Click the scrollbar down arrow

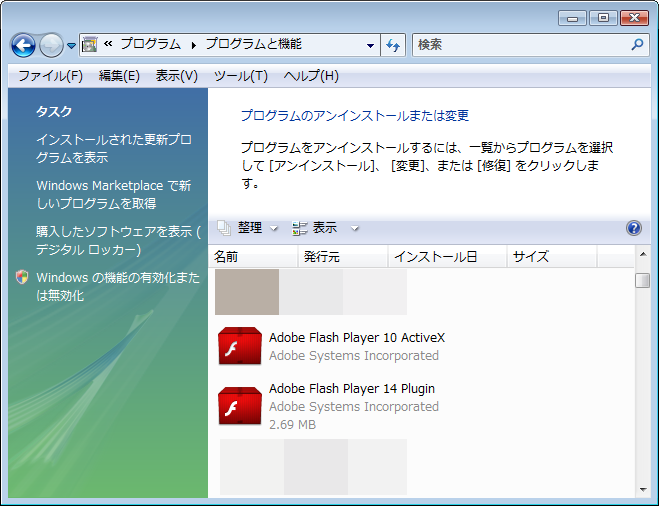(x=643, y=490)
